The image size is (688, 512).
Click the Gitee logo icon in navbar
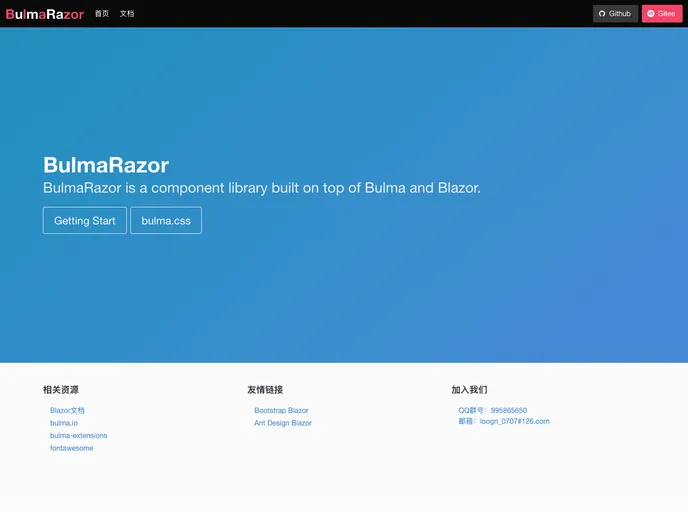pos(651,14)
